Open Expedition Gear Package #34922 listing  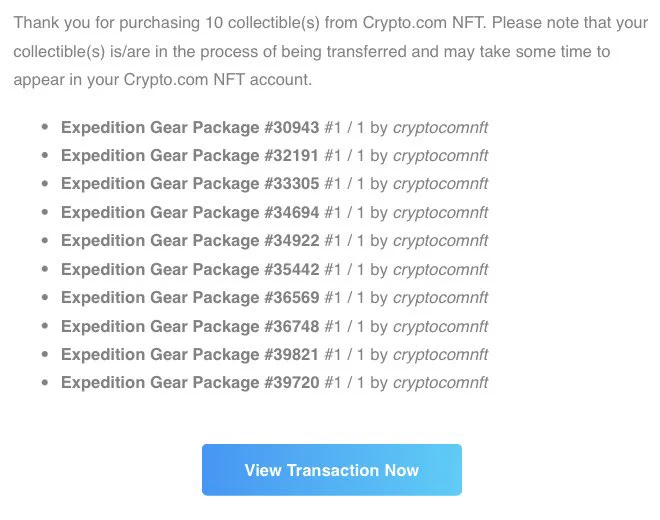tap(190, 241)
